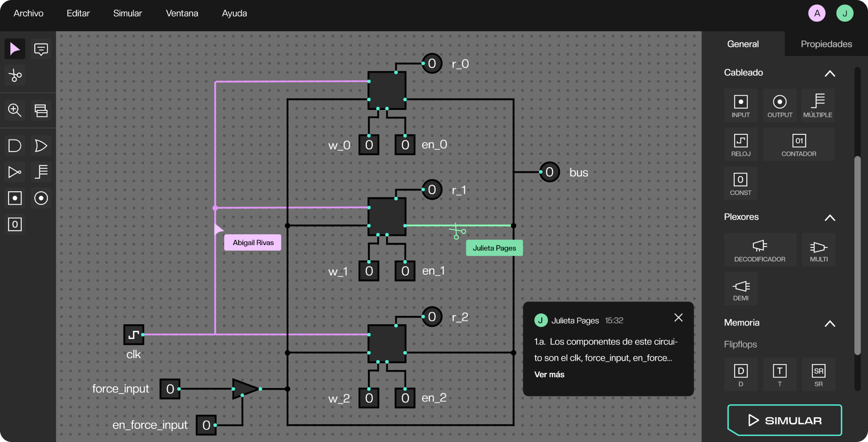Click the right panel scrollbar
868x442 pixels.
[x=857, y=256]
